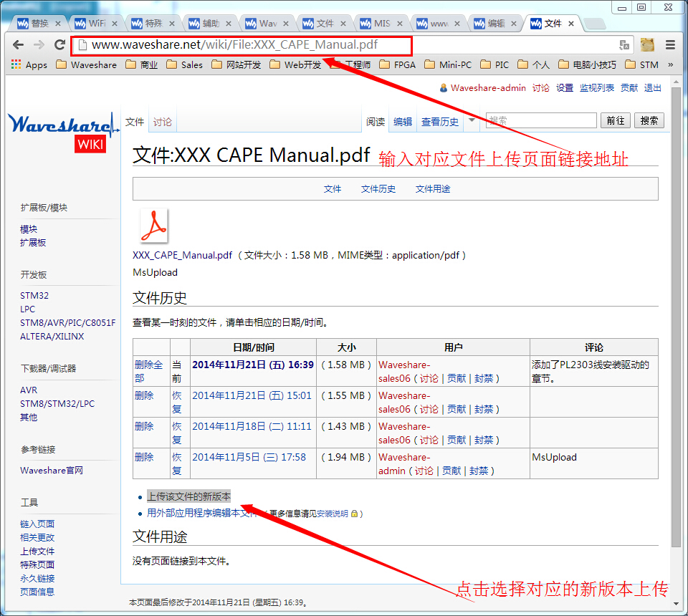Open the 阅读 page tab
This screenshot has height=616, width=688.
click(x=376, y=122)
